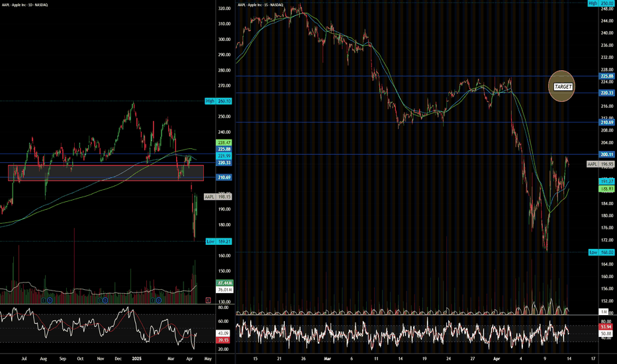Click the 220.33 line label on 15-minute chart

tap(606, 93)
